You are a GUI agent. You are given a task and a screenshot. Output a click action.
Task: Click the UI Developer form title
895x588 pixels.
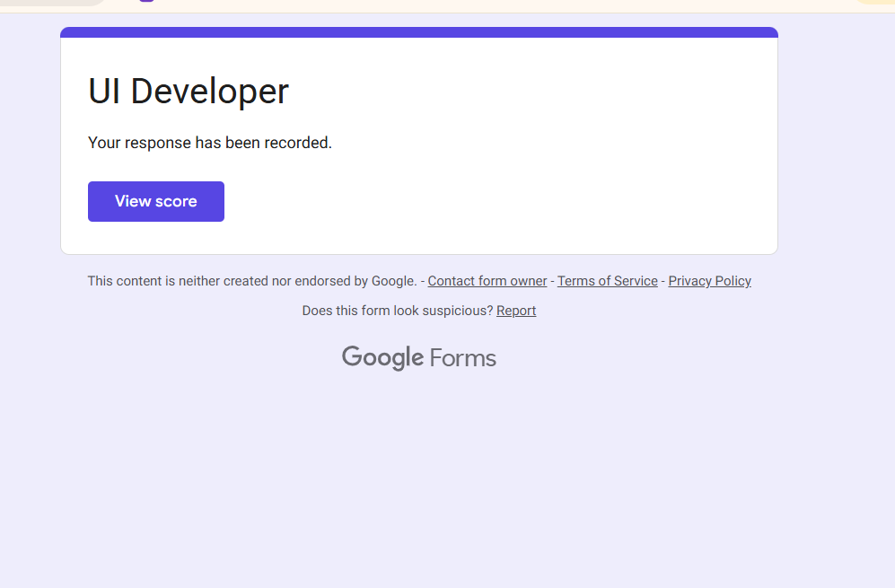[x=189, y=92]
